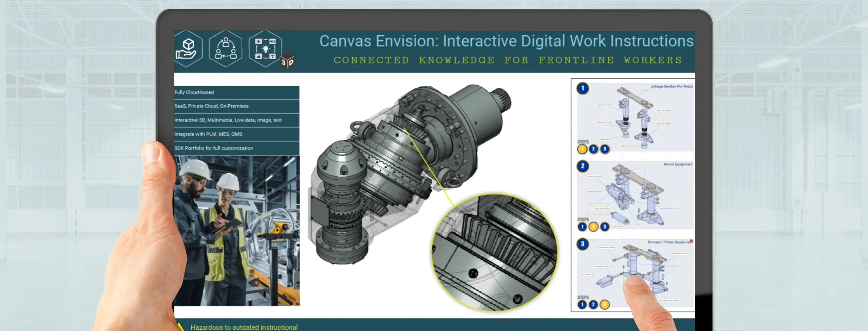Click the two workers with tablet photo
The height and width of the screenshot is (331, 868).
point(236,231)
